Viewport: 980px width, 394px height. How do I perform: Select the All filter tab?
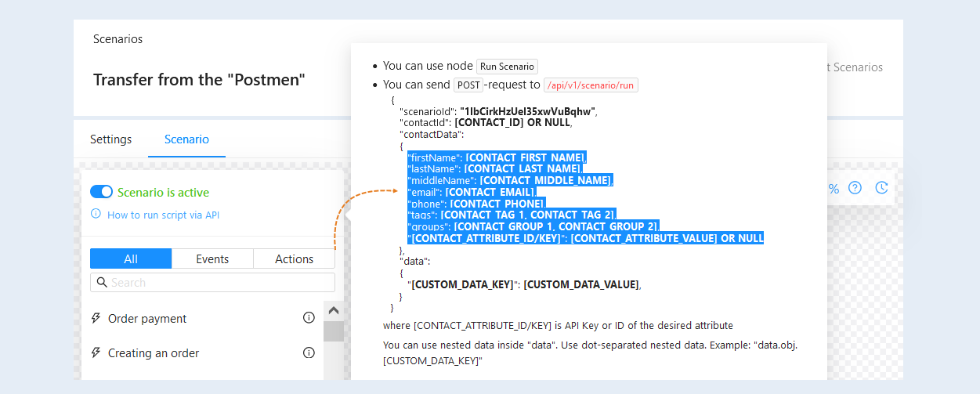click(x=131, y=259)
